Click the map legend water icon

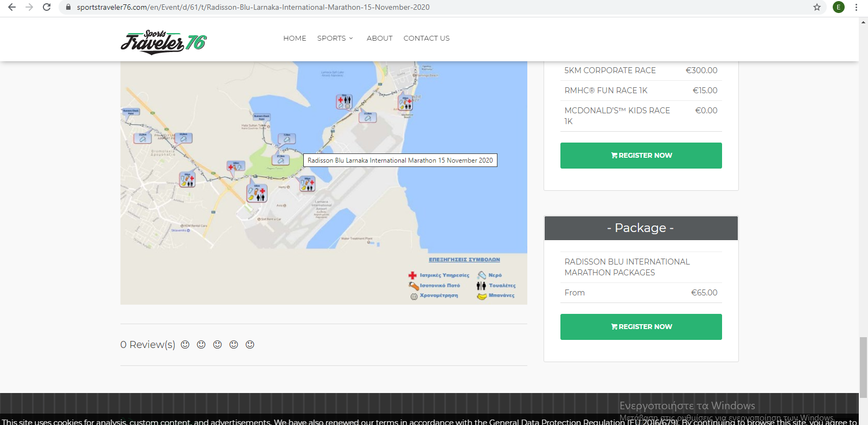(482, 275)
